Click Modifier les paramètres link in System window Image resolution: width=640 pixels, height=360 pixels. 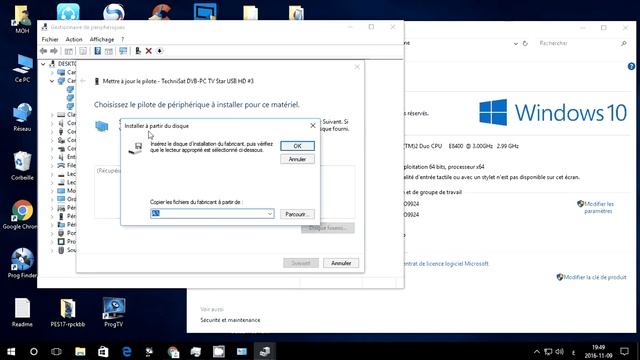pyautogui.click(x=598, y=207)
